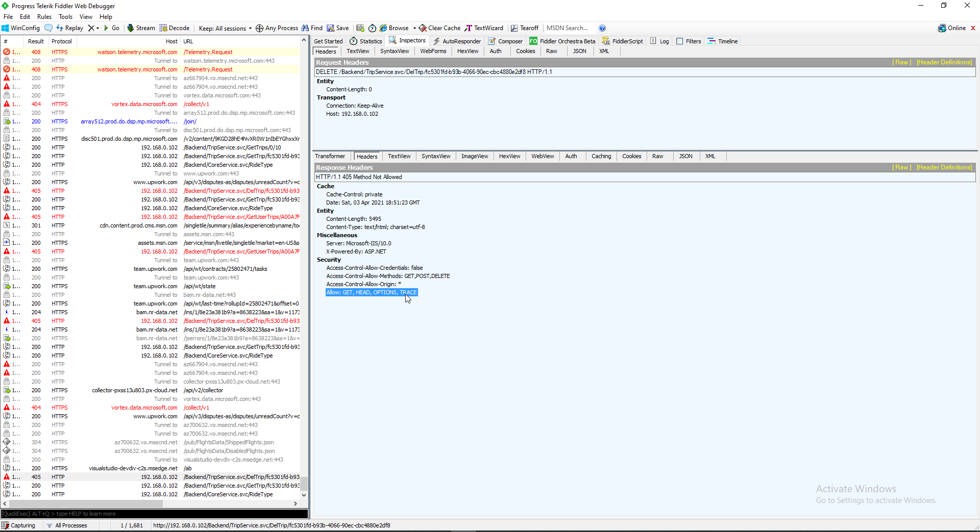Open [Header Definitions] link in Request Headers
The height and width of the screenshot is (532, 980).
(944, 62)
